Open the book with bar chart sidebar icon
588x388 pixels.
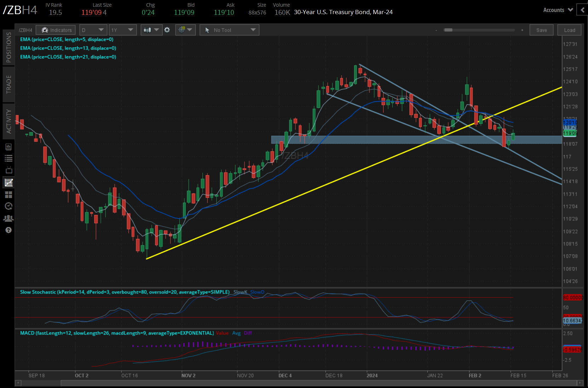click(x=8, y=147)
